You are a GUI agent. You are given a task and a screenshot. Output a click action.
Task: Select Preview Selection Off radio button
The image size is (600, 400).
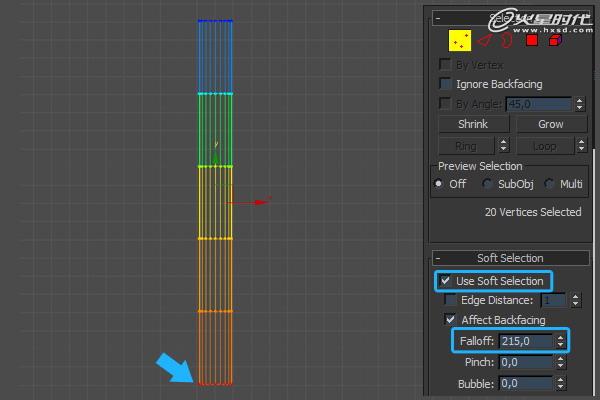439,184
